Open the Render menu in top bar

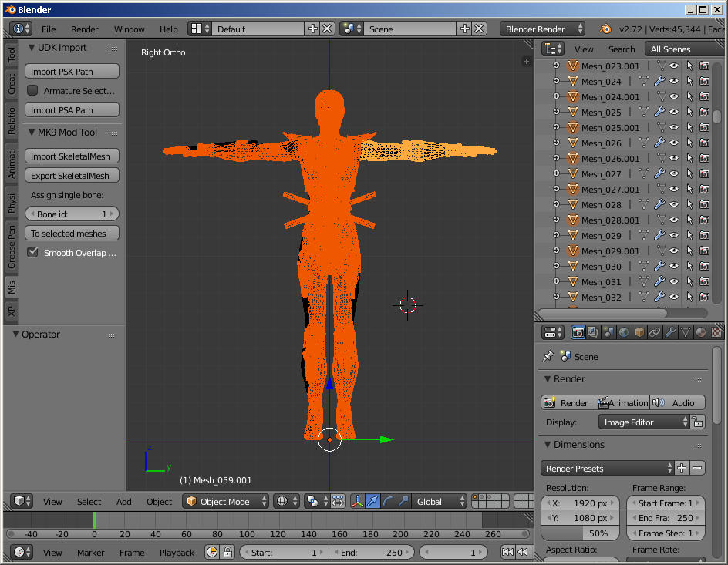[x=85, y=29]
